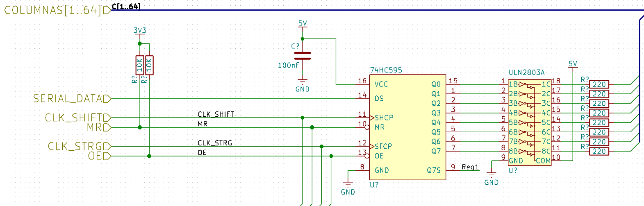This screenshot has height=206, width=644.
Task: Select the CLK_STRG net label on the wire
Action: click(x=215, y=143)
